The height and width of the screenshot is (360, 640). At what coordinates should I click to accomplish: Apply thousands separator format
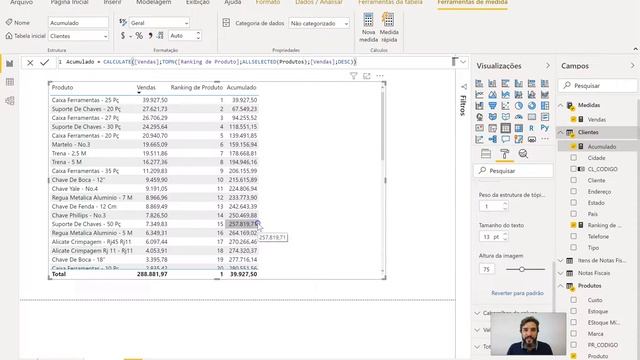click(150, 36)
